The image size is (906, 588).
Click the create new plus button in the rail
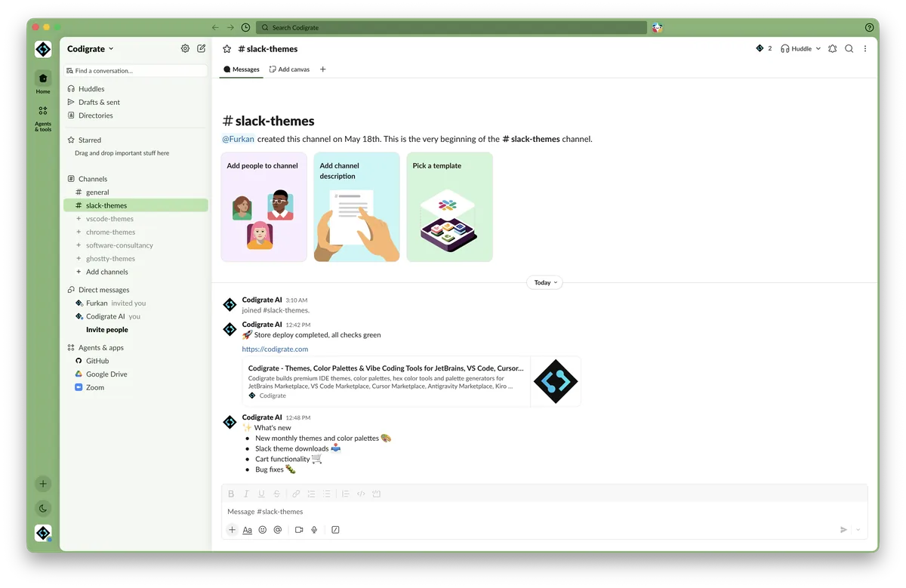click(x=43, y=484)
